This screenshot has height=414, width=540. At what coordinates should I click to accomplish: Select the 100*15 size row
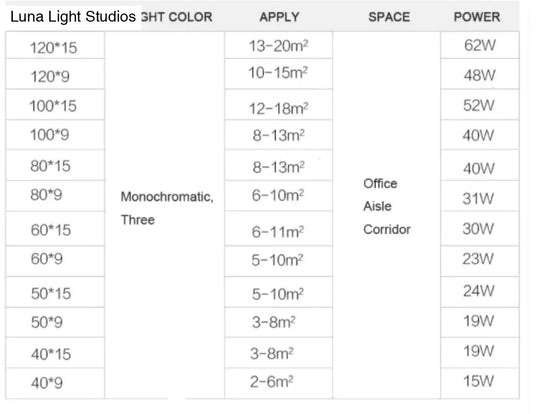click(55, 105)
